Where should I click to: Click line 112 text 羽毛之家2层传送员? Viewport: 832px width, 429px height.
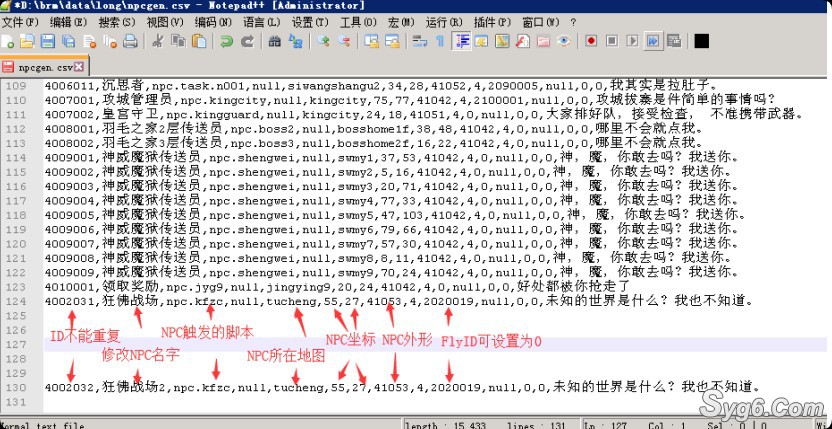click(x=161, y=128)
